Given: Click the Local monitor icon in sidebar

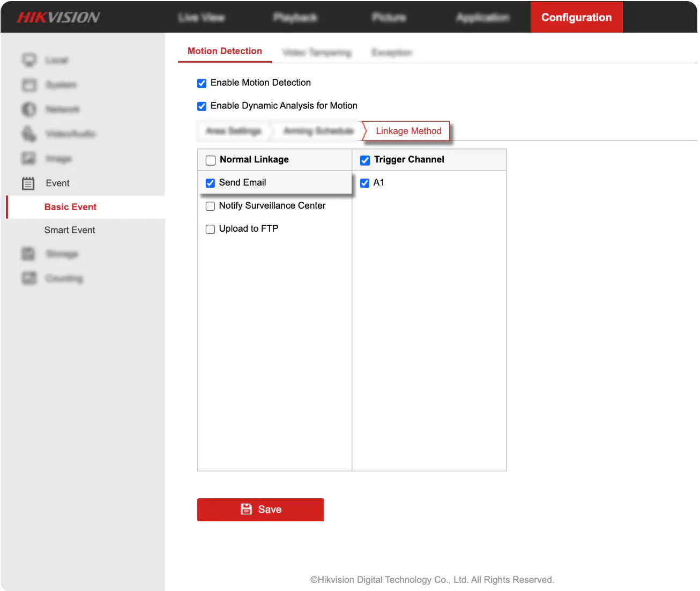Looking at the screenshot, I should pos(29,60).
